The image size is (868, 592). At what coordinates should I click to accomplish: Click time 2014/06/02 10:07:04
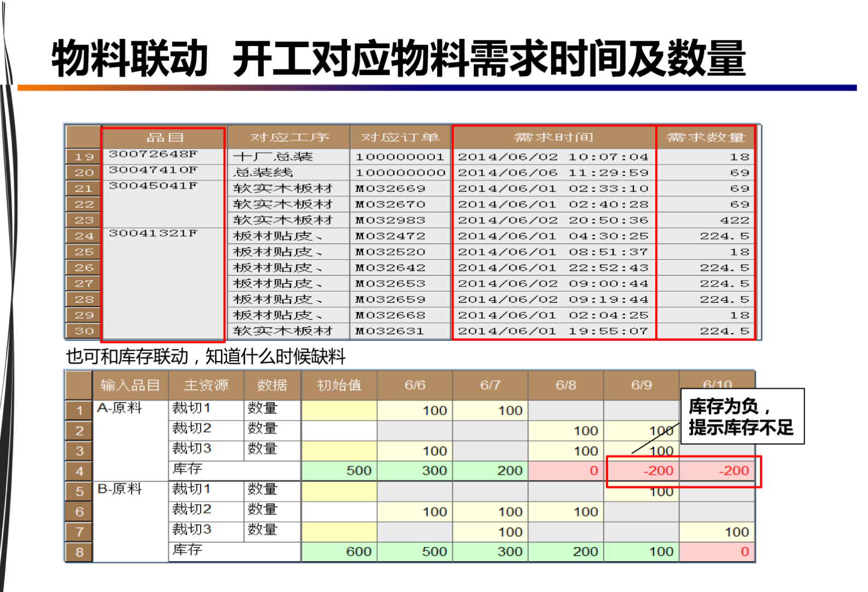click(x=554, y=156)
